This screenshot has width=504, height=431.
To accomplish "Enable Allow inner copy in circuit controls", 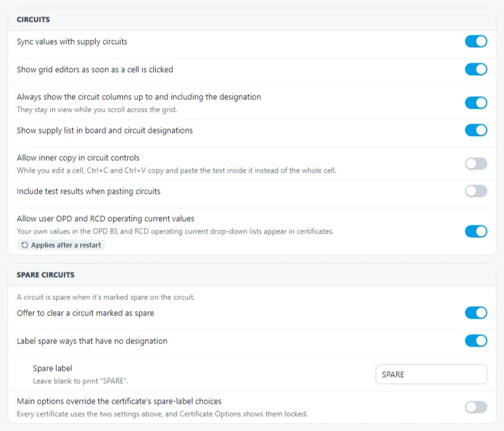I will [475, 164].
